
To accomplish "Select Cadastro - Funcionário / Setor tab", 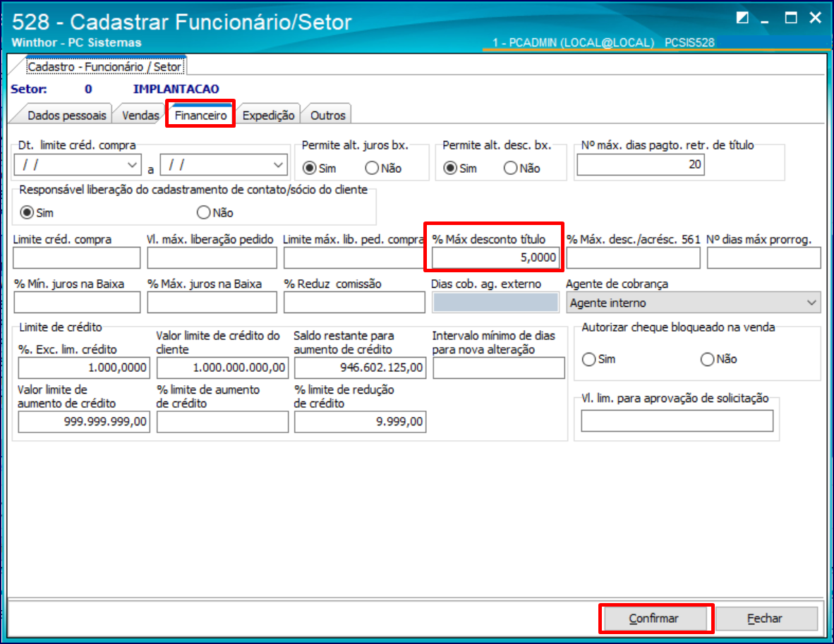I will pyautogui.click(x=105, y=66).
